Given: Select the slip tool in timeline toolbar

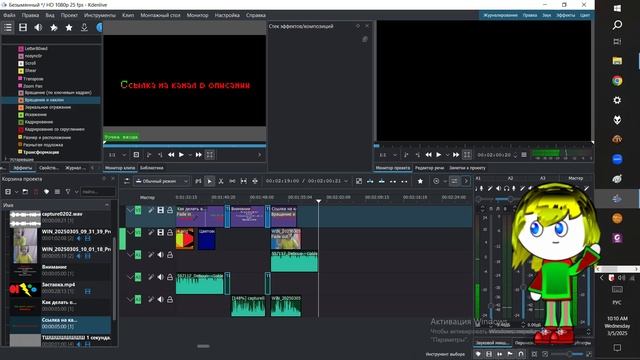Looking at the screenshot, I should point(244,181).
